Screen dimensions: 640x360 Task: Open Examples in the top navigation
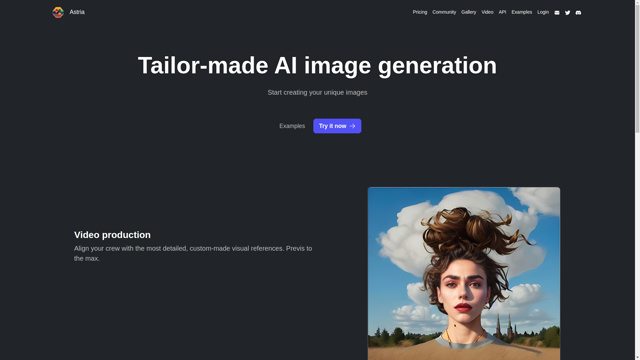[522, 12]
